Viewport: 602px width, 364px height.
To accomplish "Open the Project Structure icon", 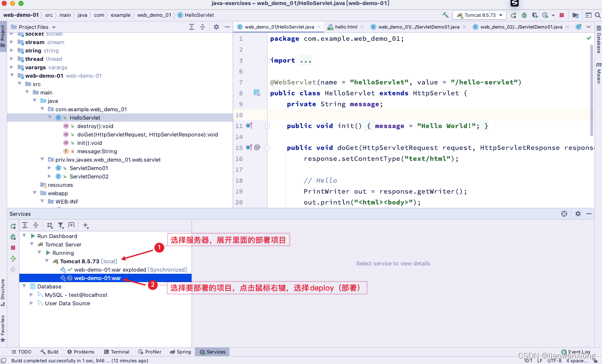I will [x=576, y=15].
